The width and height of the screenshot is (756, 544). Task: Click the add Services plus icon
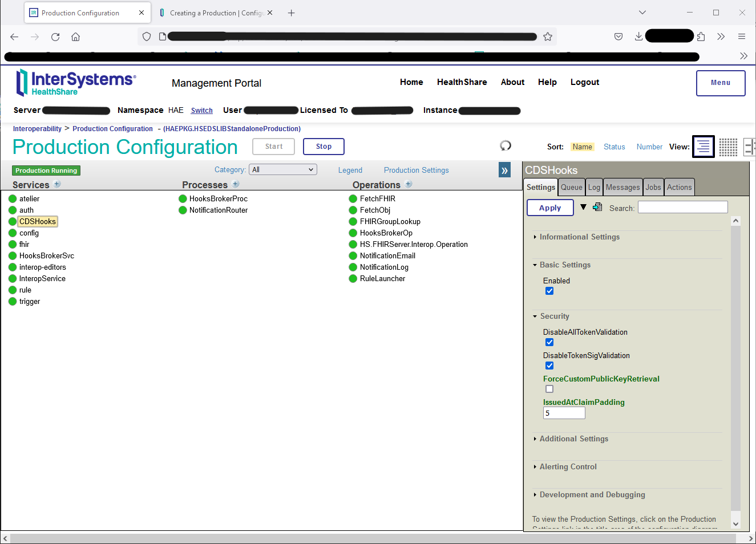pos(57,184)
